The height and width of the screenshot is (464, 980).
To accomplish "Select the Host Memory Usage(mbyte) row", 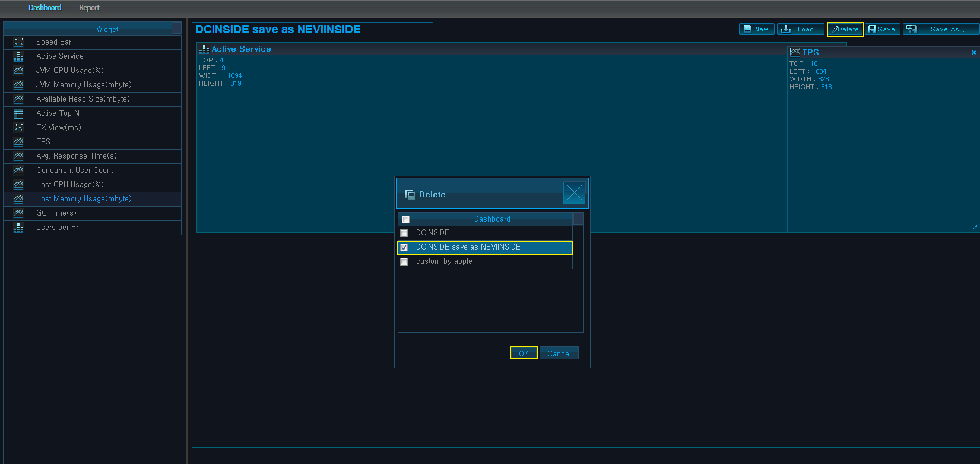I will pos(93,199).
